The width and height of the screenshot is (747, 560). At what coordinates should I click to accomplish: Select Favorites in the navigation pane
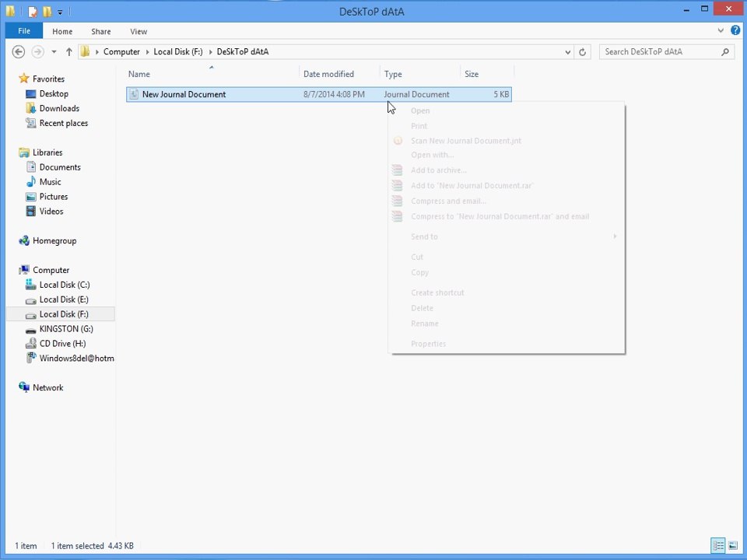(48, 79)
